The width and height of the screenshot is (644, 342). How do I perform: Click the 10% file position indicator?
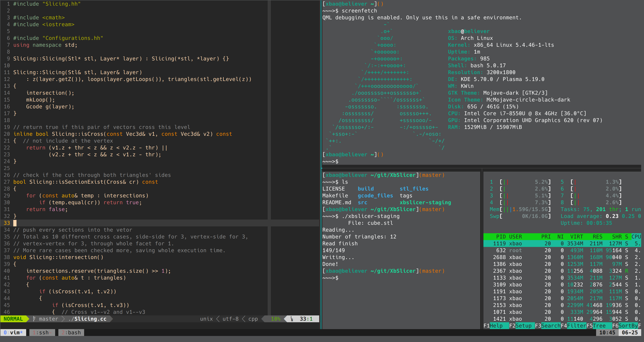[276, 319]
